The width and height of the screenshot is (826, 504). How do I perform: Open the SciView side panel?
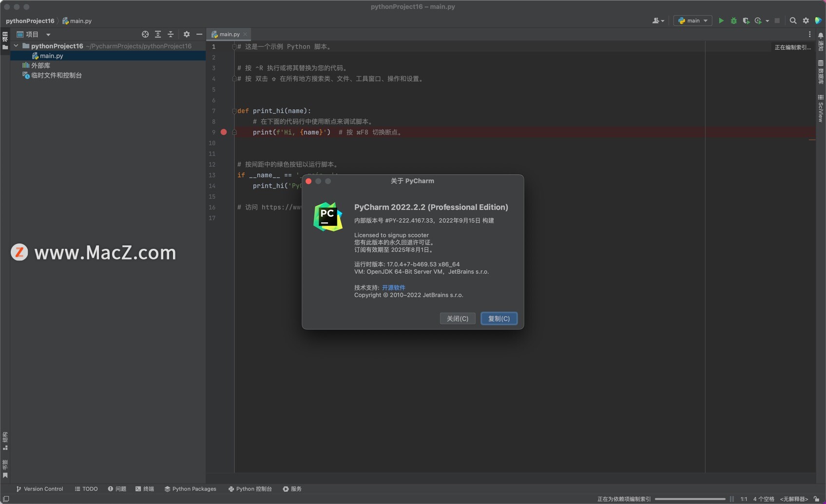[x=821, y=109]
